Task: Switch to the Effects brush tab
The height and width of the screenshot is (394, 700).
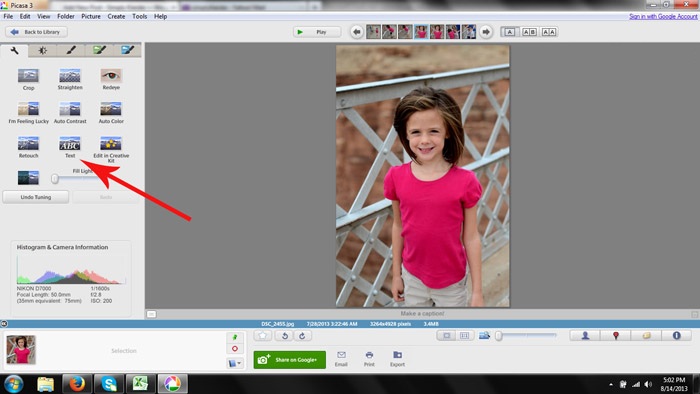Action: pyautogui.click(x=71, y=50)
